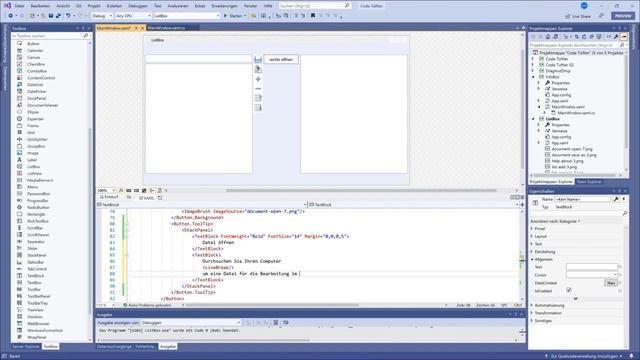640x360 pixels.
Task: Click the Save all toolbar icon
Action: [58, 16]
